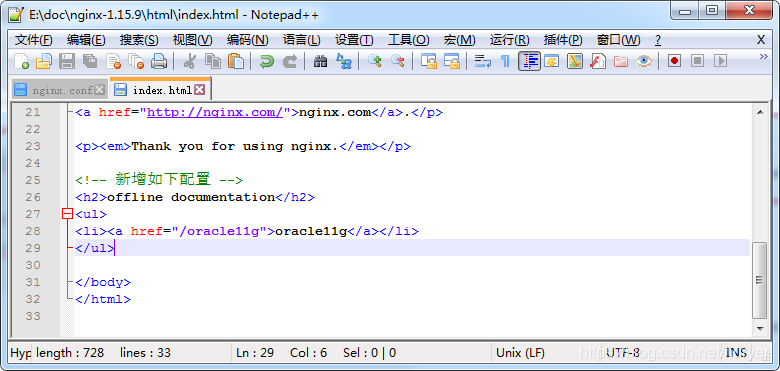Click the "offline documentation" text
780x371 pixels.
tap(191, 197)
